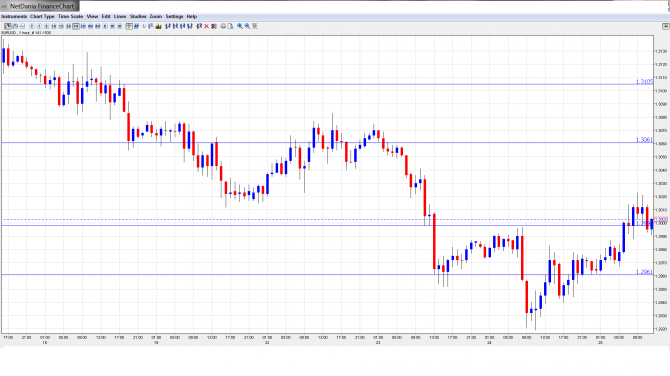Click the volume bars study icon
Viewport: 670px width, 376px height.
159,26
